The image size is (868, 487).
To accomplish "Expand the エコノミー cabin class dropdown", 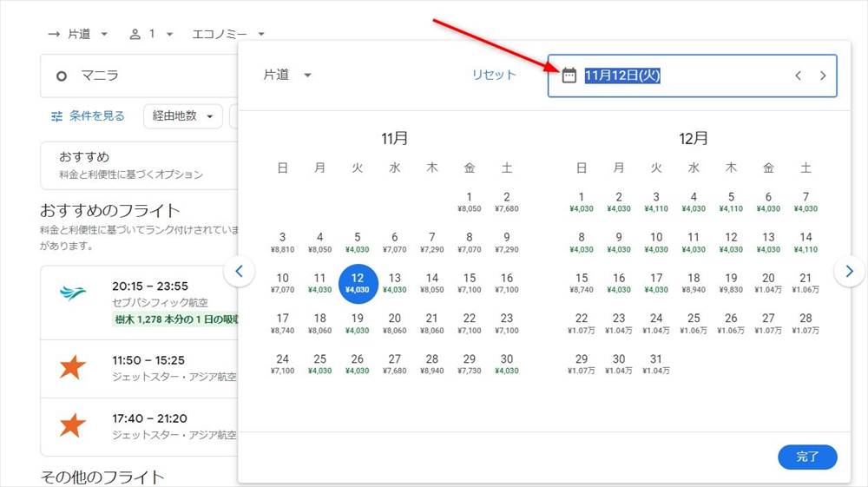I will coord(228,34).
